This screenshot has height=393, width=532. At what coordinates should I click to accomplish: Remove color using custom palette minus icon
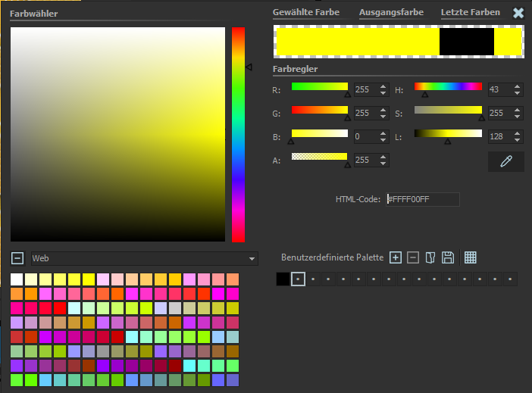413,257
